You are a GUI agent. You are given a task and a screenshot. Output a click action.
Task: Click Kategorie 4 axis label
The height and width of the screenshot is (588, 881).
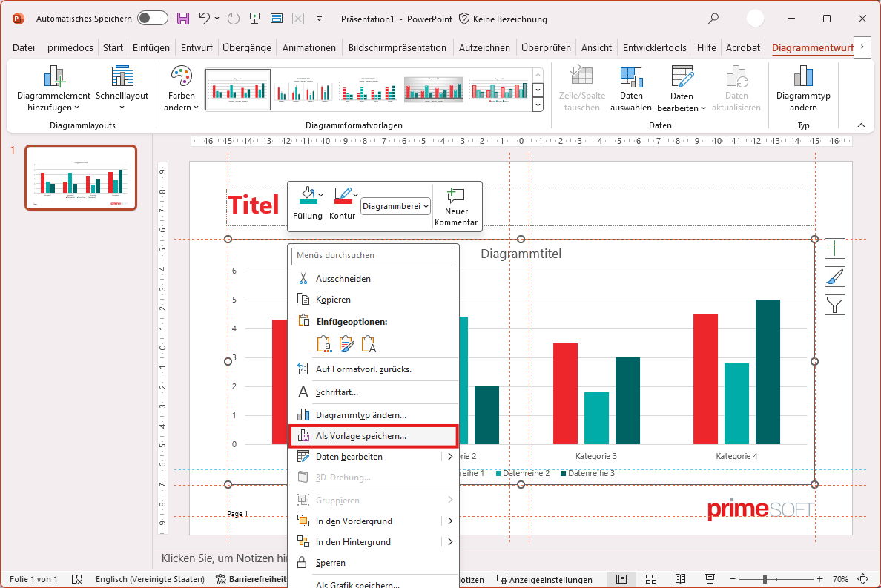tap(736, 456)
